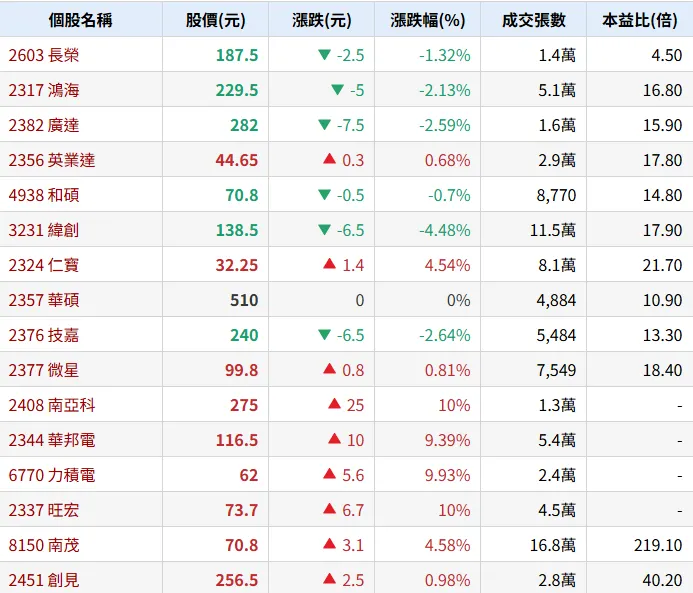Select the price 229.5 for 鴻海
Viewport: 693px width, 593px height.
point(237,90)
